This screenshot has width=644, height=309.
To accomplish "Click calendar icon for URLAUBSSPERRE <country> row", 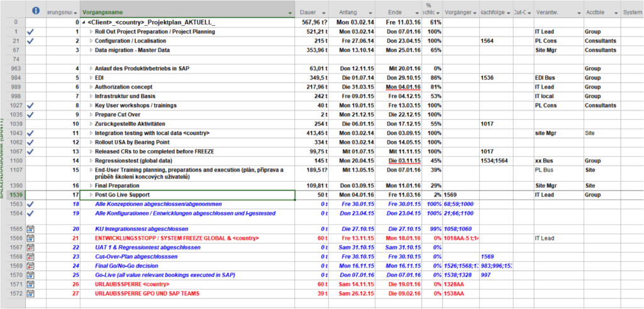I will 30,284.
